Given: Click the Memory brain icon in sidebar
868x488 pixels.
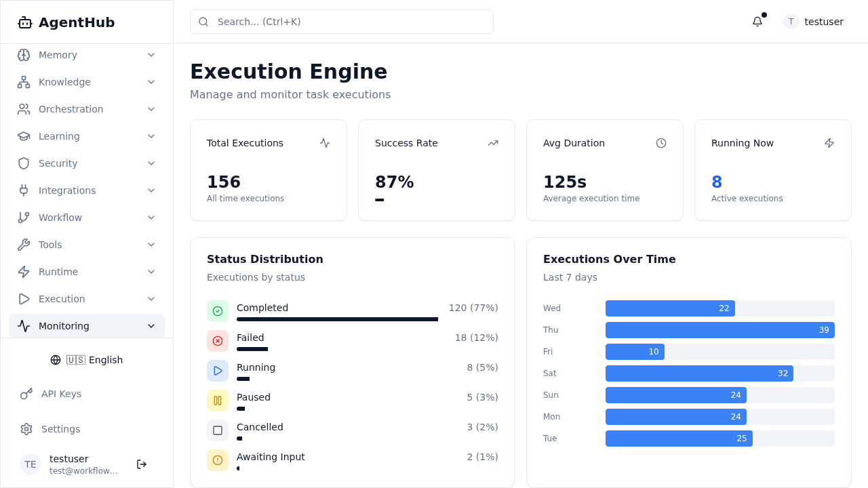Looking at the screenshot, I should [24, 55].
